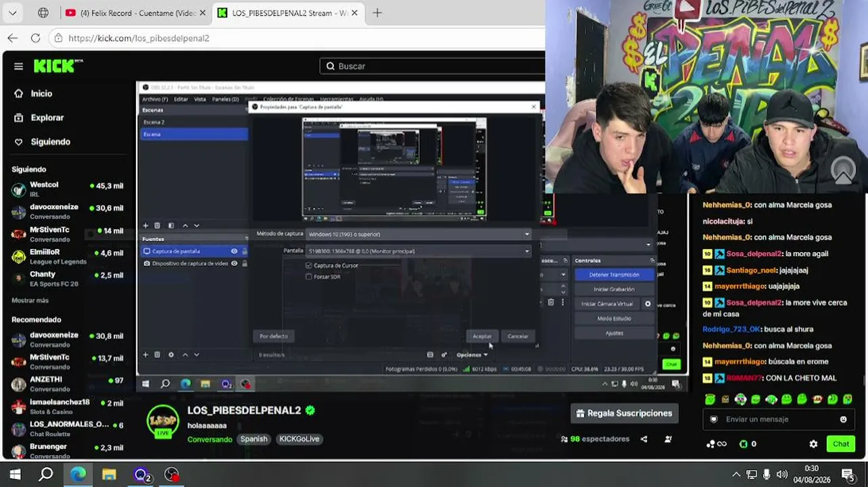Click the Kick coin balance icon
This screenshot has width=868, height=487.
point(744,444)
